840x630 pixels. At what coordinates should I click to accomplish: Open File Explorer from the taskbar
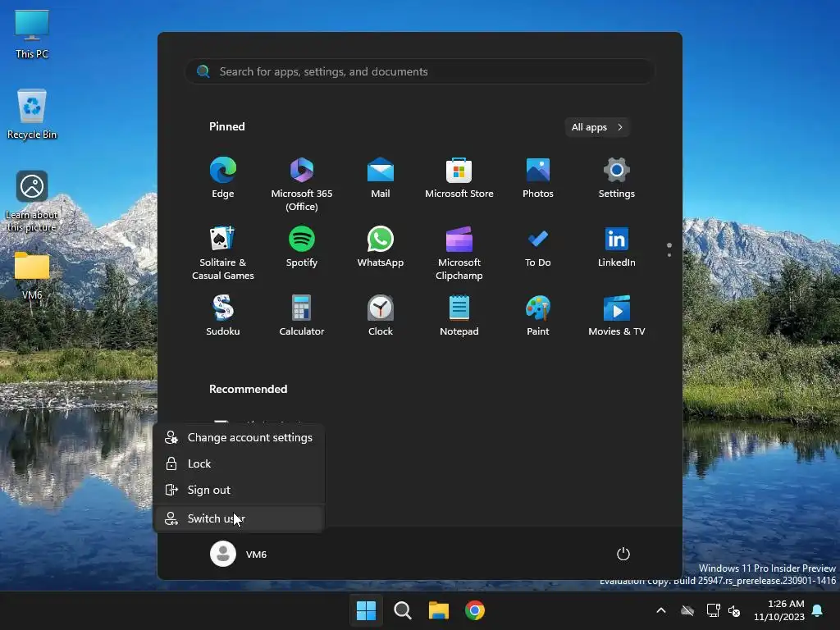tap(439, 610)
